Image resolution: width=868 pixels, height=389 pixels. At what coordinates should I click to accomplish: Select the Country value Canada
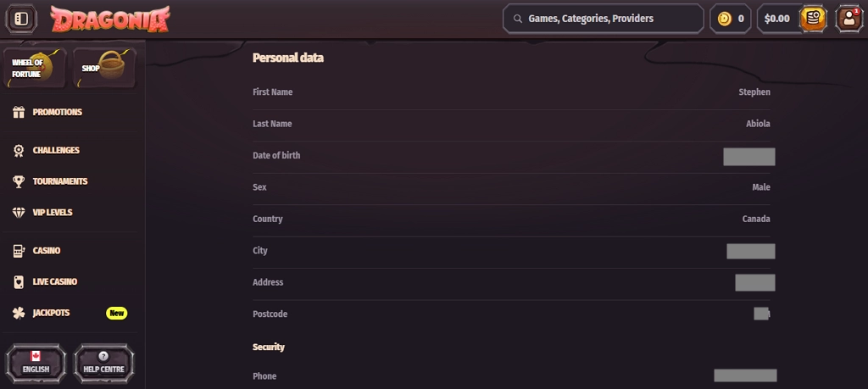[x=756, y=220]
